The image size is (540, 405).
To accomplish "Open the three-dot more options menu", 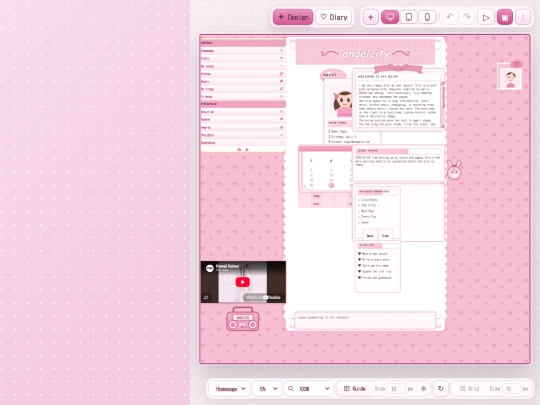I will point(523,17).
